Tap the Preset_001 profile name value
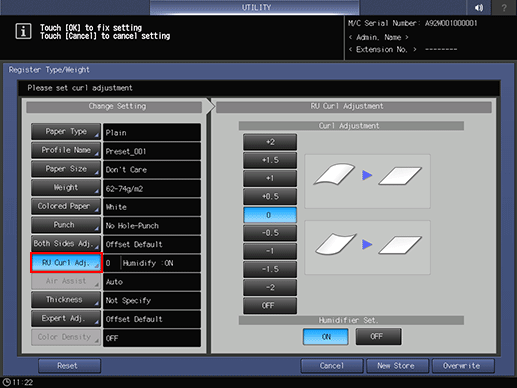 152,151
